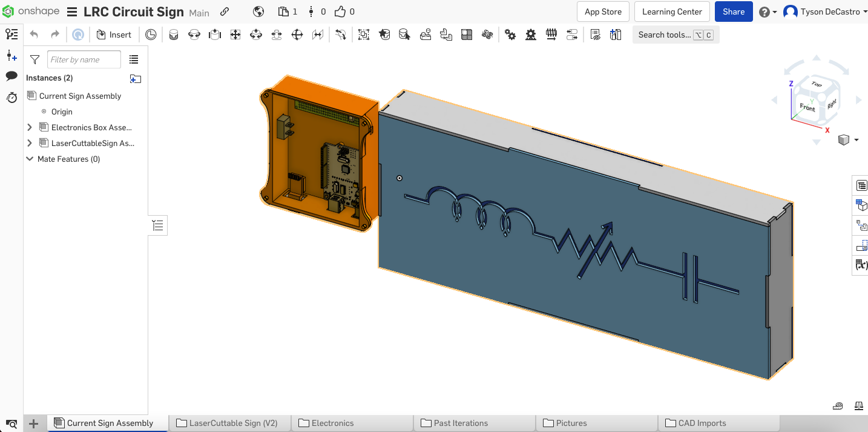
Task: Open the comments speech bubble icon
Action: pyautogui.click(x=12, y=76)
